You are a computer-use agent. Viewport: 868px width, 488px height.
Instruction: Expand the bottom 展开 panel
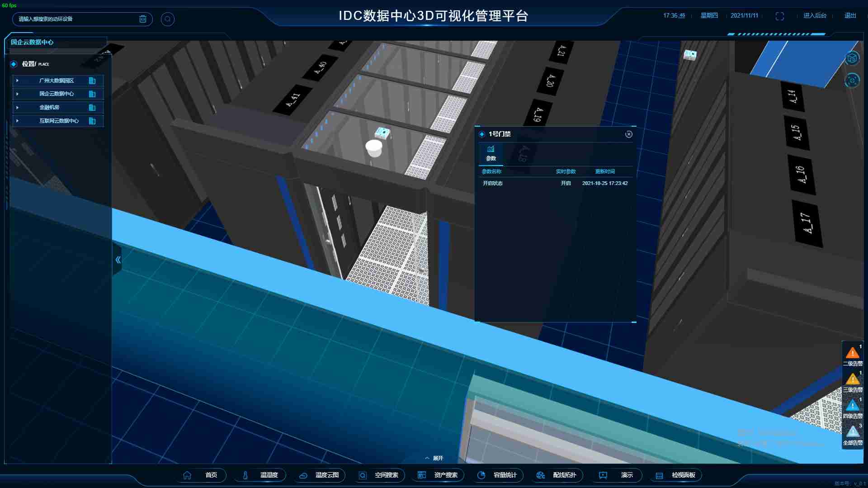434,458
